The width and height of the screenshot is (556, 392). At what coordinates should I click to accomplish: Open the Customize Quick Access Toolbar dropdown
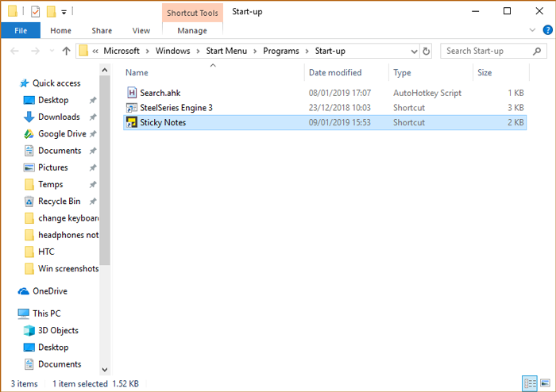(64, 12)
